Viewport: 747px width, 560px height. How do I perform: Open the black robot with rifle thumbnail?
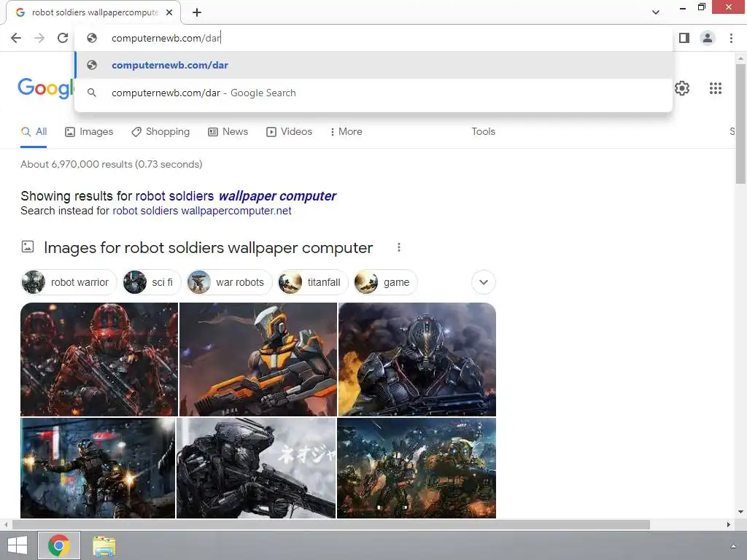point(256,468)
